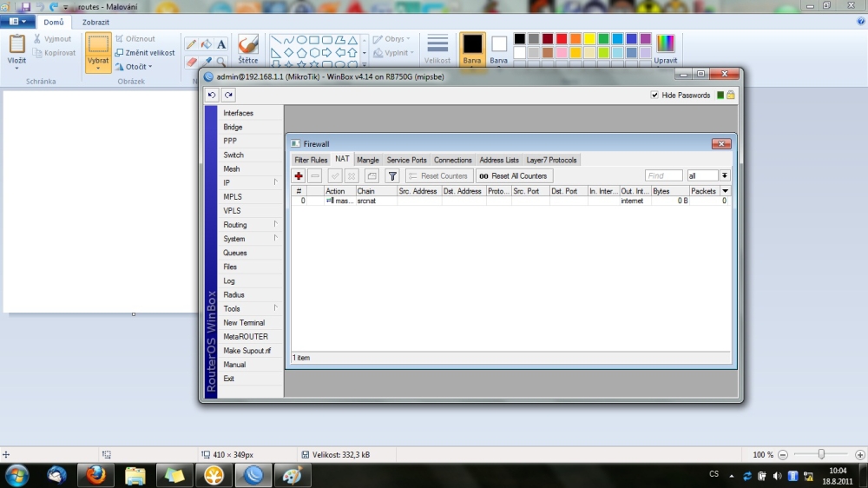Open New Terminal in WinBox menu
The width and height of the screenshot is (868, 488).
click(244, 322)
